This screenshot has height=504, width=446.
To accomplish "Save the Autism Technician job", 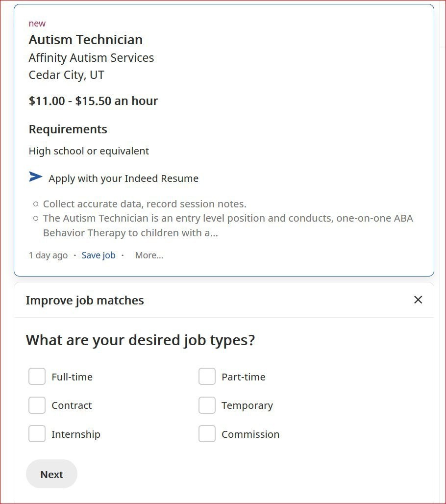I will click(99, 255).
